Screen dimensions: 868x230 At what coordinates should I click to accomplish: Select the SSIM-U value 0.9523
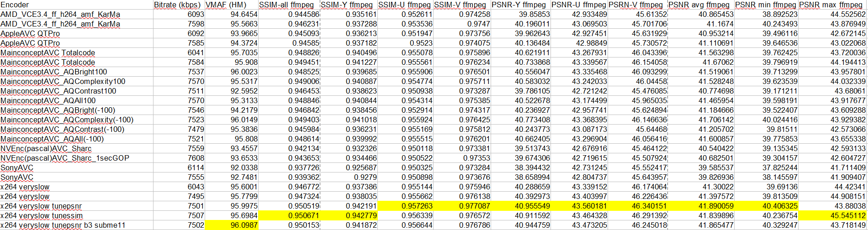[405, 43]
